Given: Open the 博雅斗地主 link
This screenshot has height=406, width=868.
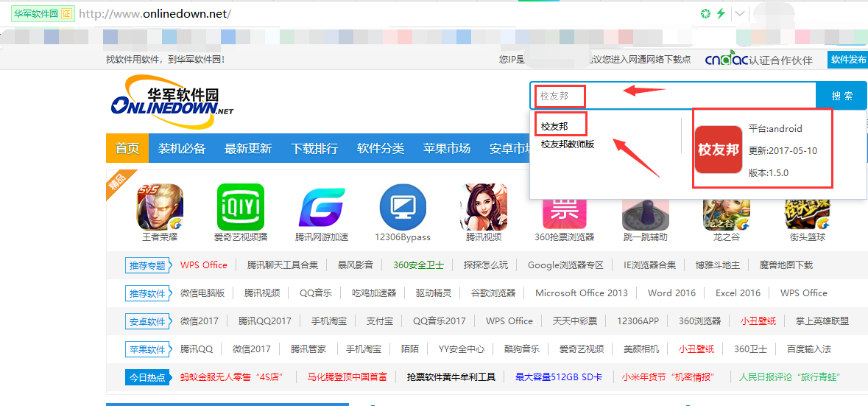Looking at the screenshot, I should click(717, 265).
